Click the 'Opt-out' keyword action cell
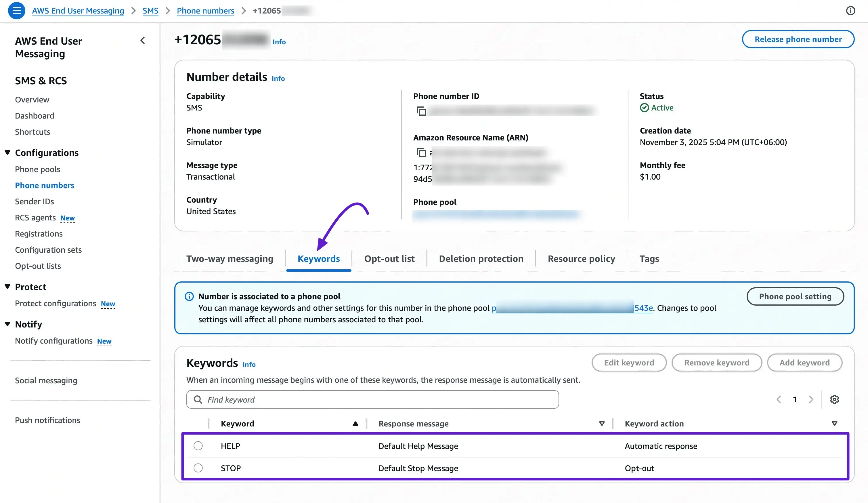This screenshot has height=503, width=868. click(x=639, y=468)
